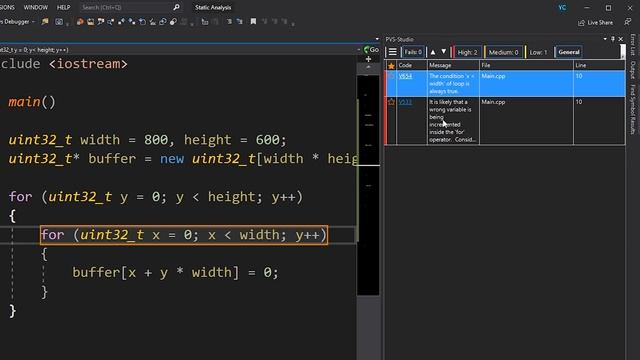
Task: Select the 'wrong variable is being incremented' message
Action: [x=452, y=121]
